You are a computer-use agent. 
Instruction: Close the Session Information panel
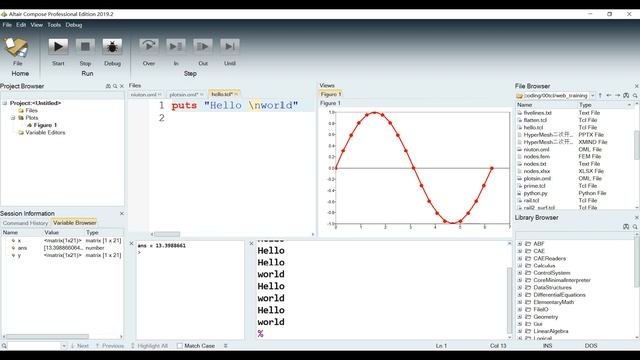click(x=122, y=213)
